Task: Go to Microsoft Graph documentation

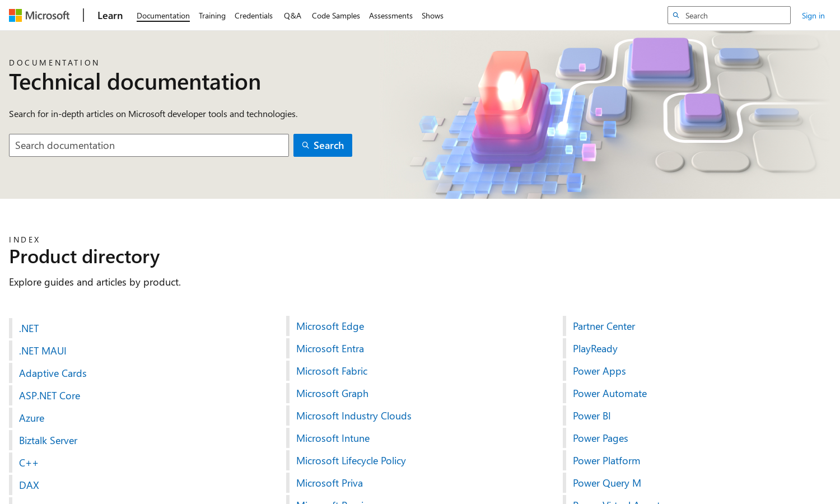Action: pos(332,394)
